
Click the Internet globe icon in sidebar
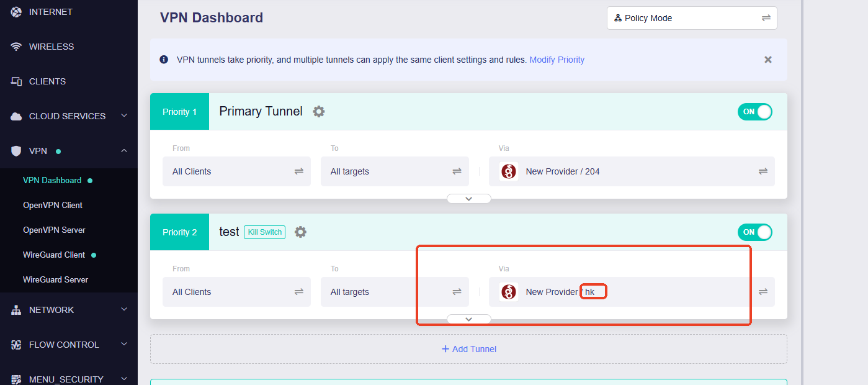point(16,12)
